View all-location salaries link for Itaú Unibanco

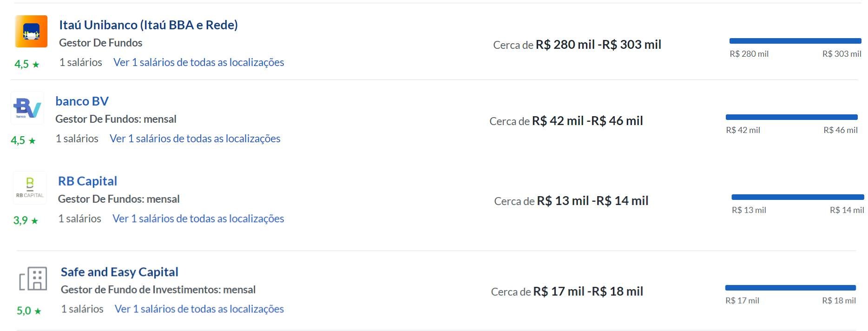pyautogui.click(x=198, y=62)
